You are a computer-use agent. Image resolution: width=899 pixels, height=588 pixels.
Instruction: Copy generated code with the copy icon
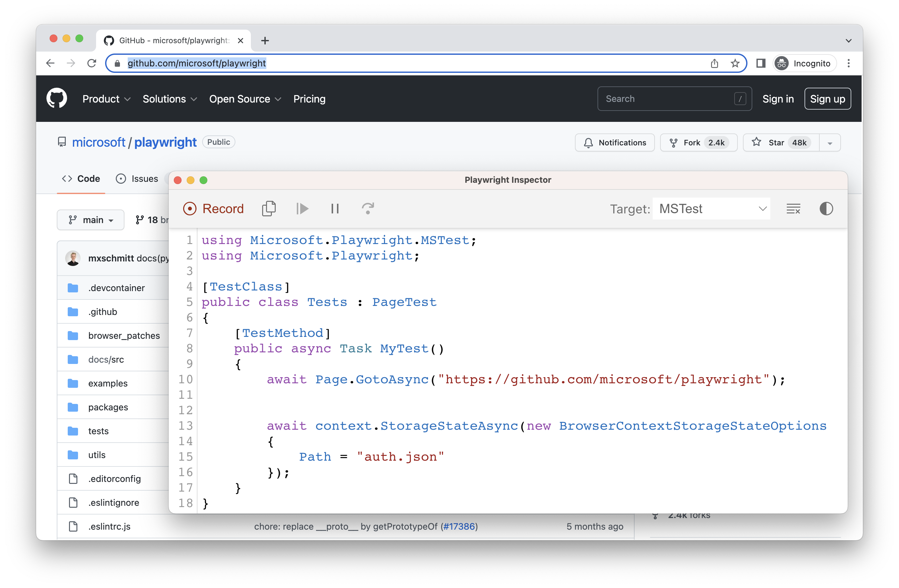269,209
